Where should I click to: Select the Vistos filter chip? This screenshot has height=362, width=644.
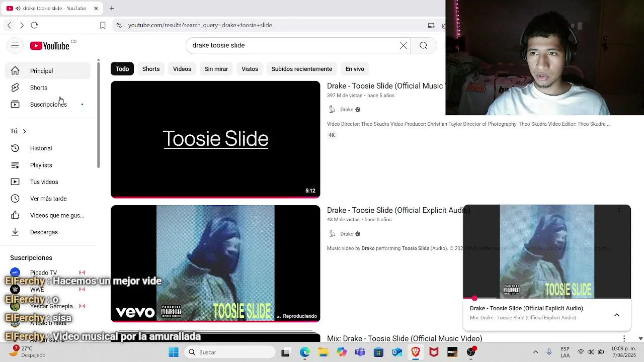tap(250, 69)
